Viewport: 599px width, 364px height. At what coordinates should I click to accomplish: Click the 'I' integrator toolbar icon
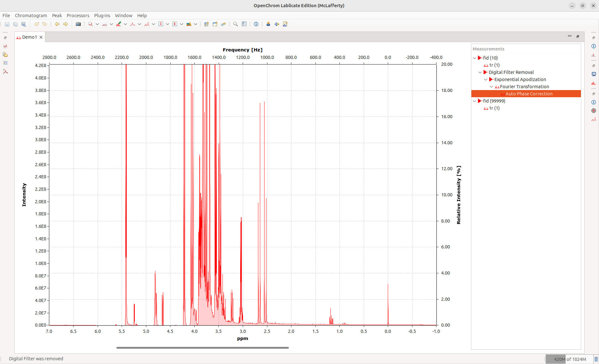(x=161, y=24)
